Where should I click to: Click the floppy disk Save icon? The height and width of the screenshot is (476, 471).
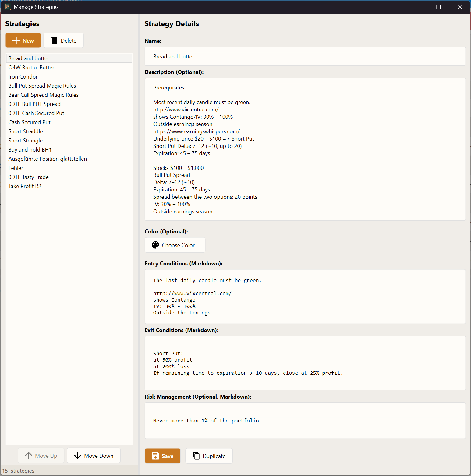coord(155,456)
